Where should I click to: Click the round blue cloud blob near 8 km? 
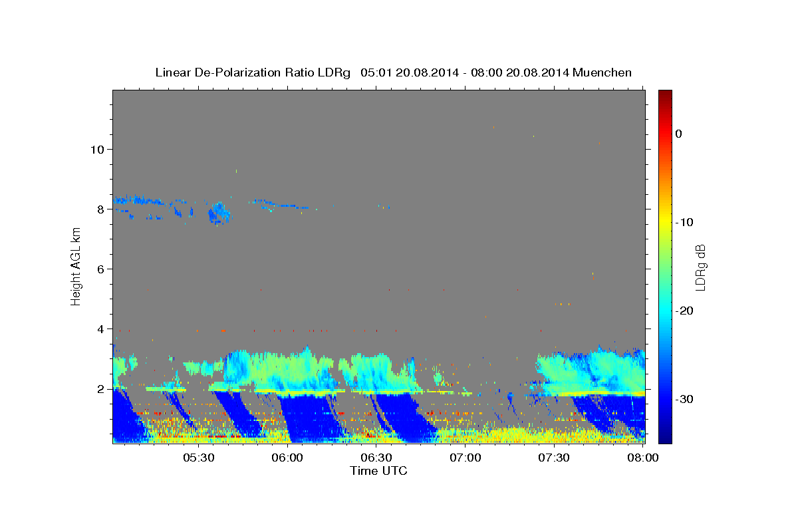coord(218,213)
